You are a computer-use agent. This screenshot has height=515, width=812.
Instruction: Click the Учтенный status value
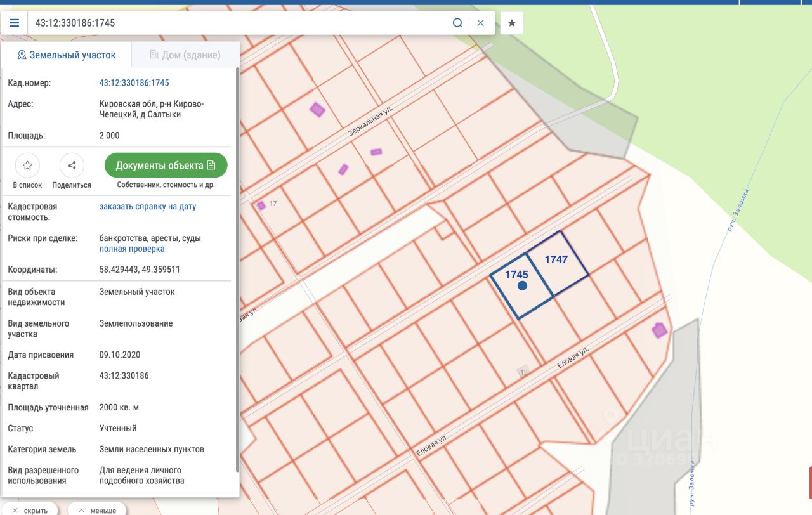coord(118,429)
